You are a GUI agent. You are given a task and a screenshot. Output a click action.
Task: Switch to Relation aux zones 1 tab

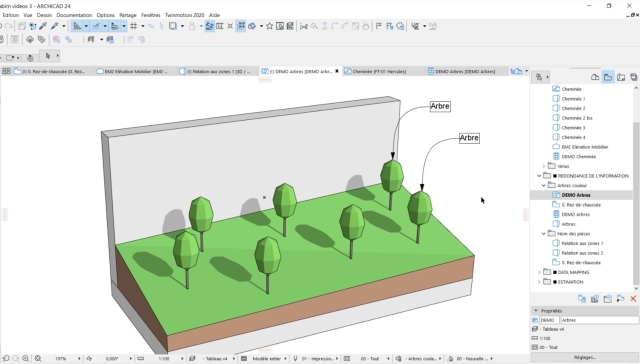click(x=218, y=71)
